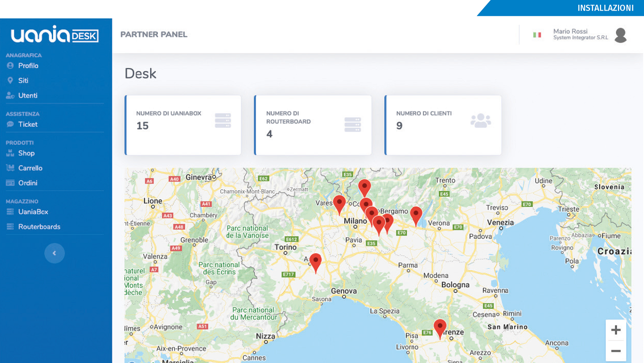Screen dimensions: 644x363
Task: Expand the Mario Rossi account menu
Action: pos(571,35)
